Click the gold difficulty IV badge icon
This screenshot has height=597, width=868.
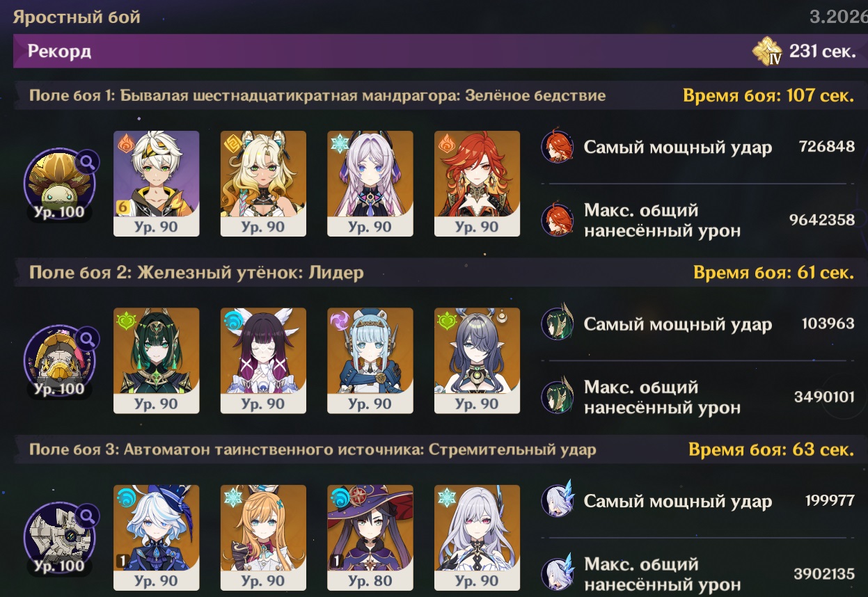[767, 52]
